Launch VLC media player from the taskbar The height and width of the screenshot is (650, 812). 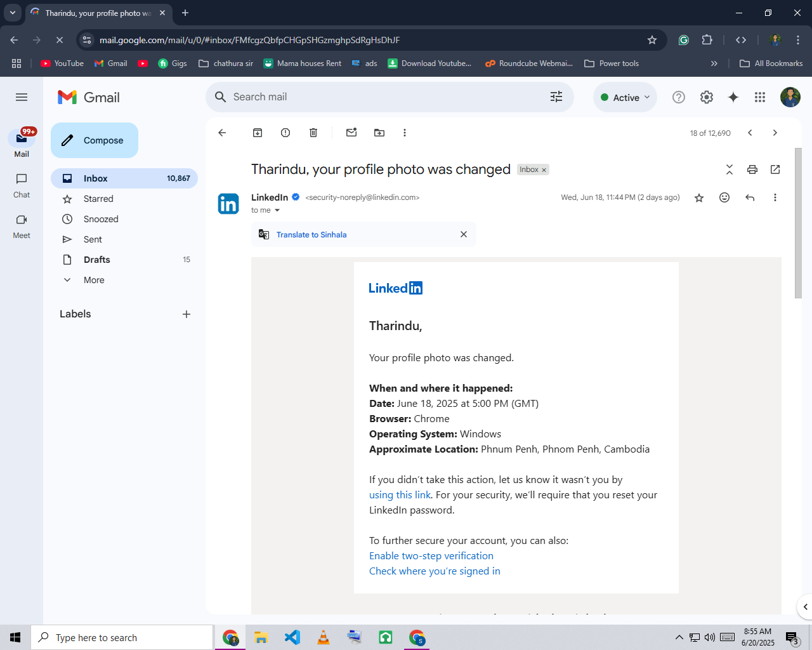[324, 637]
